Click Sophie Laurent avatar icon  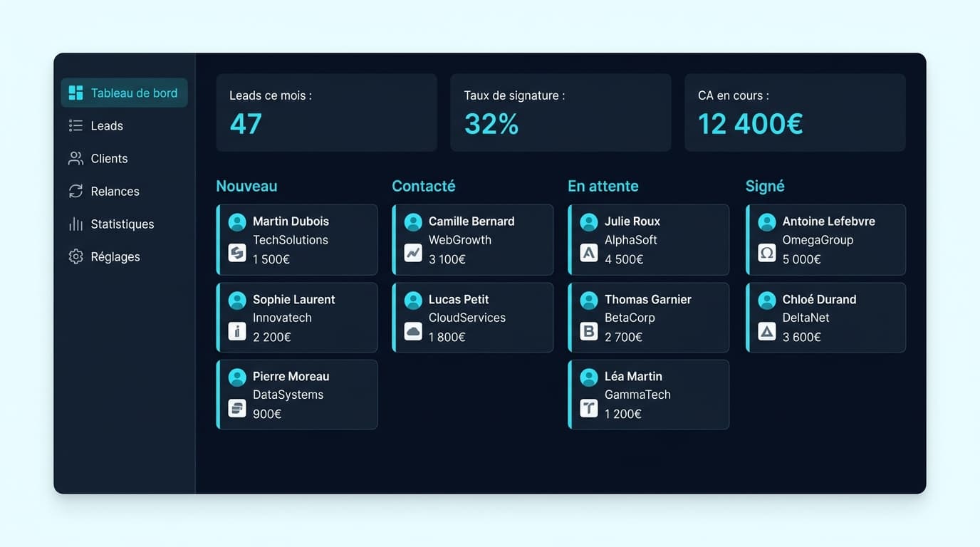(x=237, y=301)
